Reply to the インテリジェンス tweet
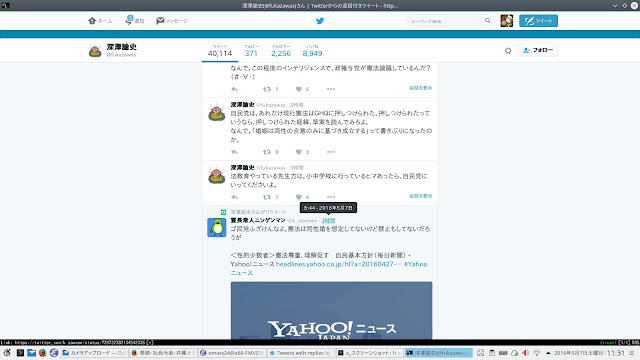The width and height of the screenshot is (640, 360). coord(235,89)
